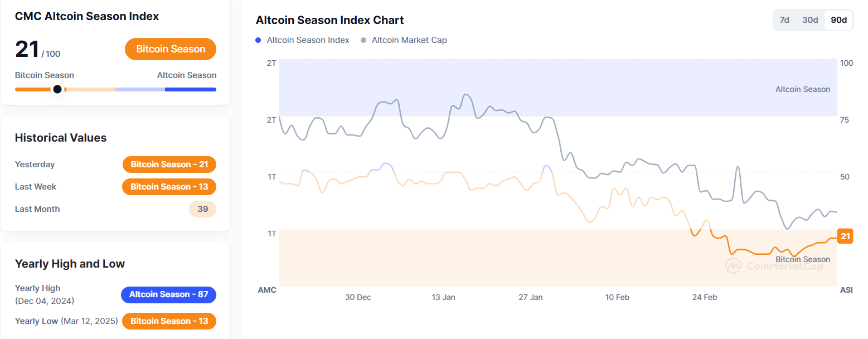Click the Altcoin Season zone label in chart
868x339 pixels.
802,89
